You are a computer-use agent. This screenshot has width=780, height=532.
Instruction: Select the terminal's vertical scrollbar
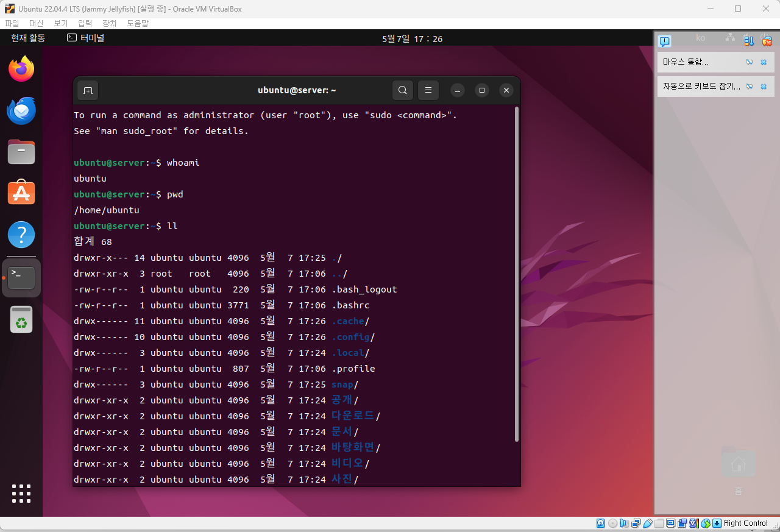click(x=517, y=274)
